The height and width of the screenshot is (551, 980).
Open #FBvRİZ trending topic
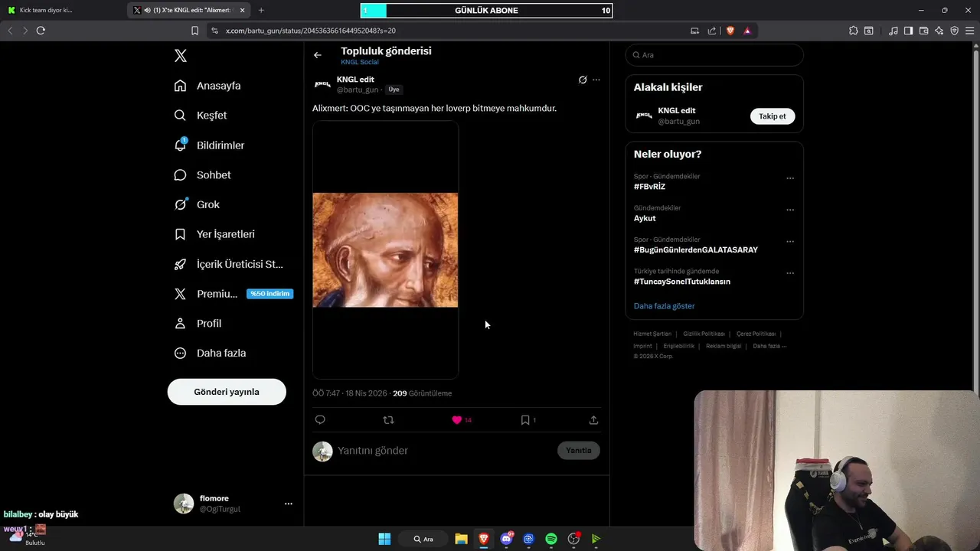[649, 187]
